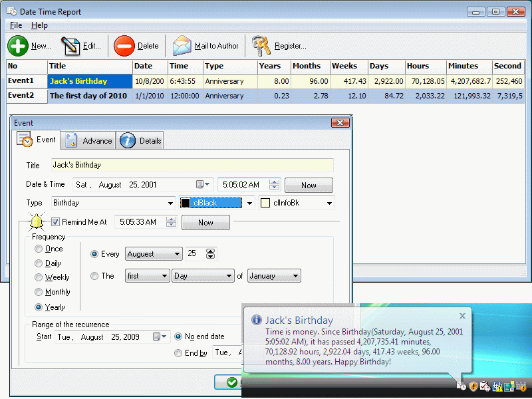Toggle the Remind Me At checkbox

click(x=56, y=222)
